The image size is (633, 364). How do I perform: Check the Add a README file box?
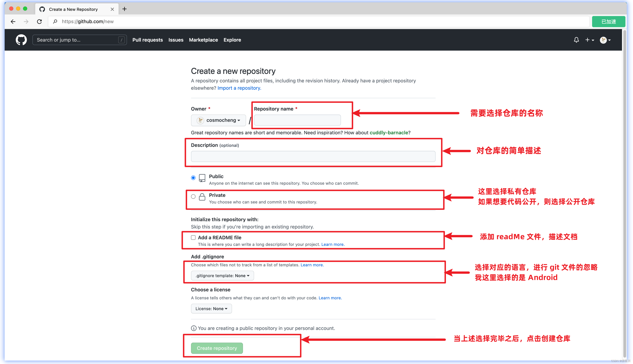tap(193, 238)
